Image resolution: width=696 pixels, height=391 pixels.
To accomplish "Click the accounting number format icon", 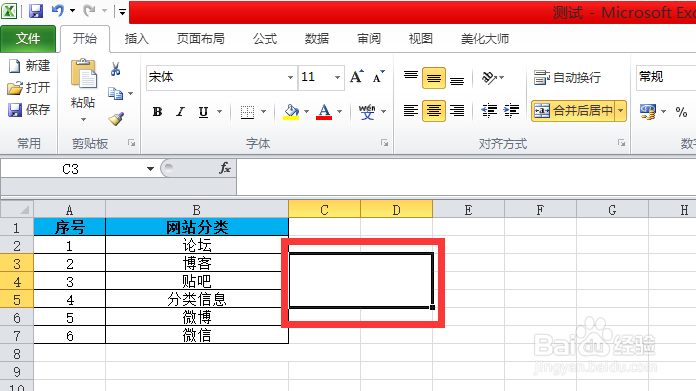I will pyautogui.click(x=648, y=111).
